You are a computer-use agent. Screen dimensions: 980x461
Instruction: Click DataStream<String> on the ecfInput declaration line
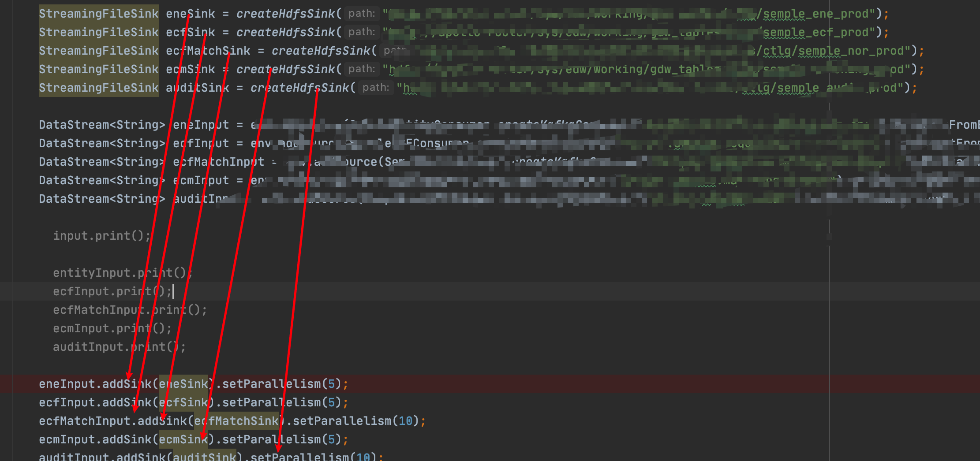coord(102,143)
